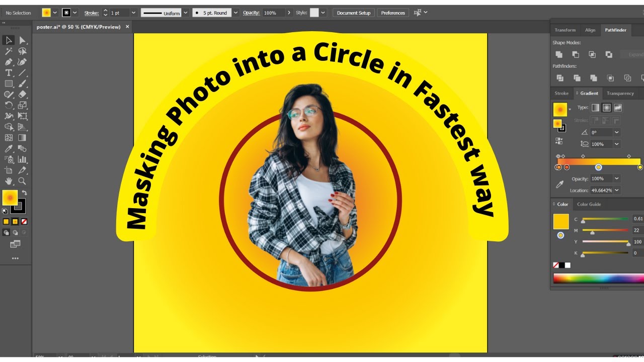Select the Paintbrush tool
This screenshot has width=644, height=362.
point(22,83)
